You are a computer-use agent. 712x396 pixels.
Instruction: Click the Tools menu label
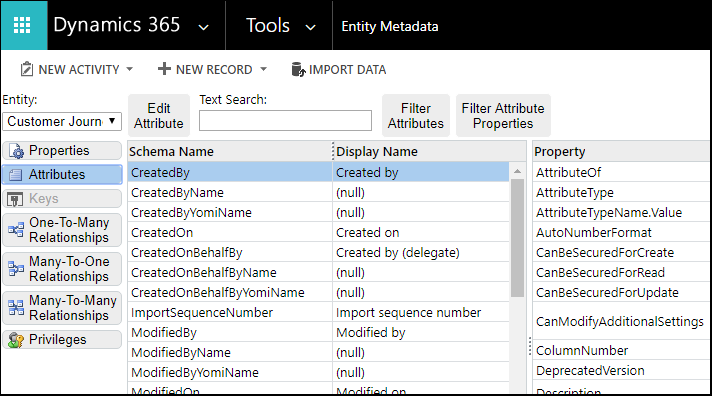point(268,25)
